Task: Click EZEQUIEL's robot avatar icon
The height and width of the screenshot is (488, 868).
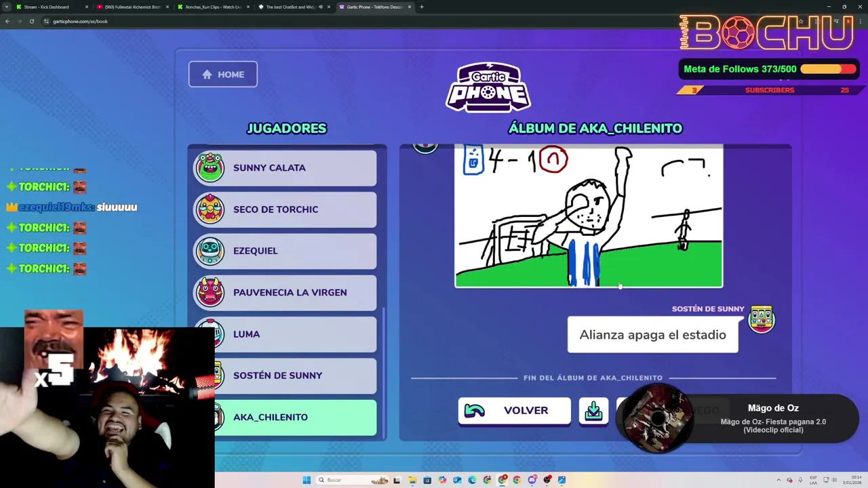Action: [210, 251]
